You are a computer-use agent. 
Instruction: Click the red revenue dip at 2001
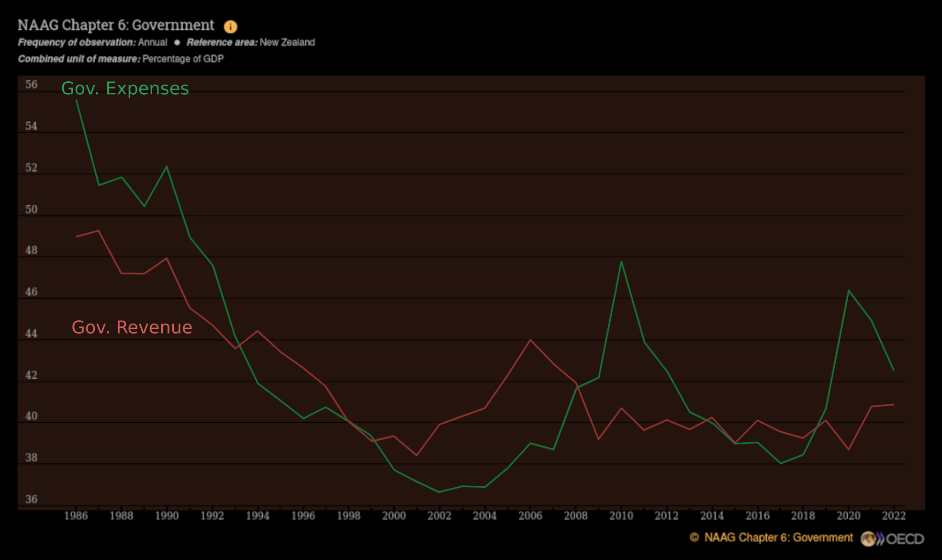416,455
